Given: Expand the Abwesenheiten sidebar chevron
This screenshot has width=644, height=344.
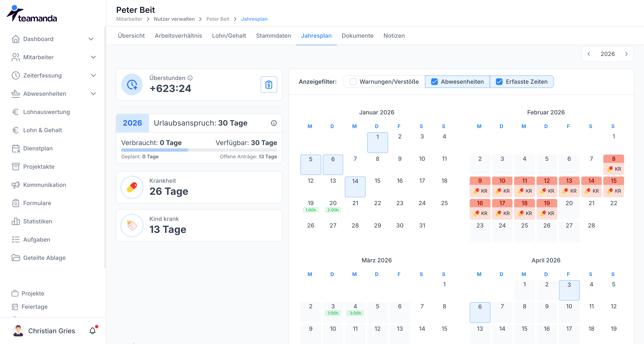Looking at the screenshot, I should [94, 94].
